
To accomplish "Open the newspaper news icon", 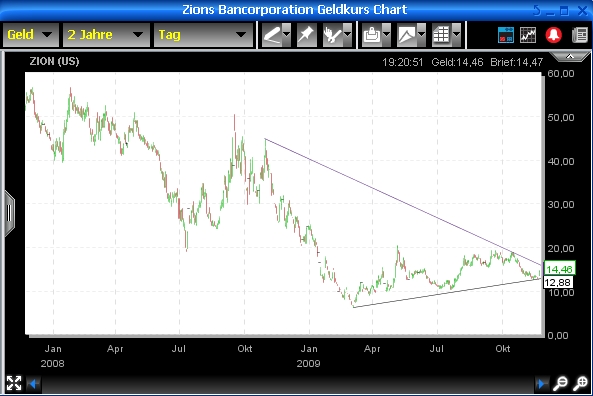I will 580,35.
